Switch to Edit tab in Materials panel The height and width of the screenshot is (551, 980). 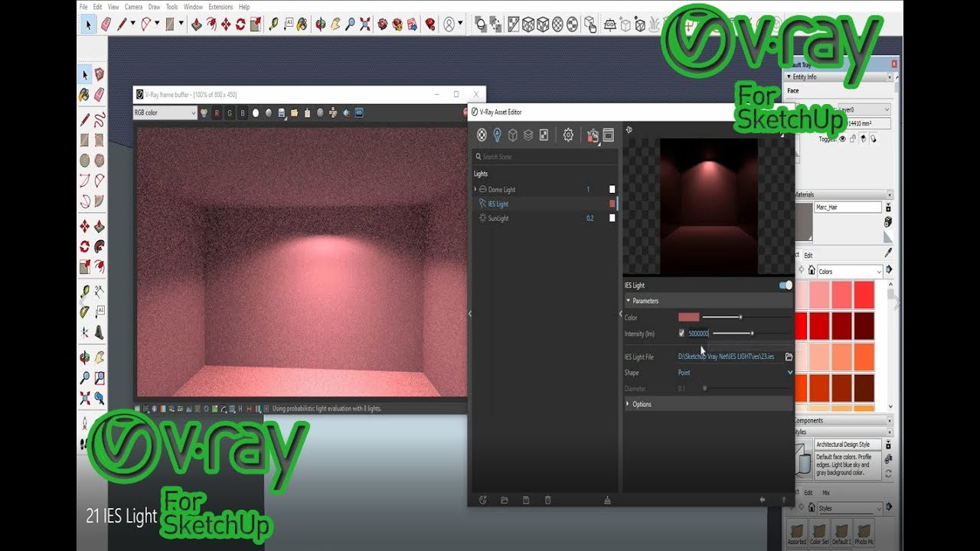click(x=808, y=256)
